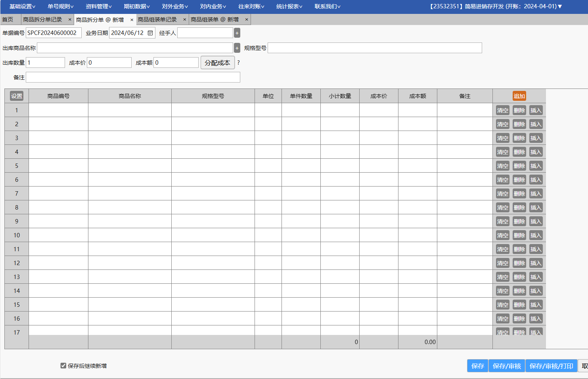Click the plus icon next to 经手人
Viewport: 588px width, 379px height.
coord(237,33)
